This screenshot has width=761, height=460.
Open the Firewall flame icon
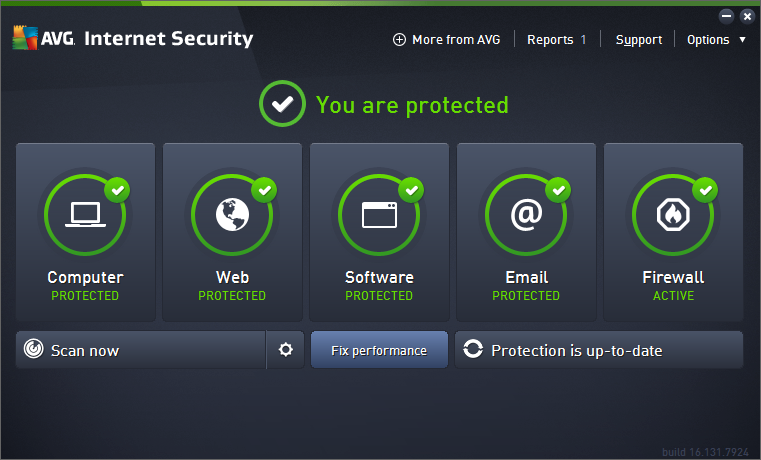(673, 215)
